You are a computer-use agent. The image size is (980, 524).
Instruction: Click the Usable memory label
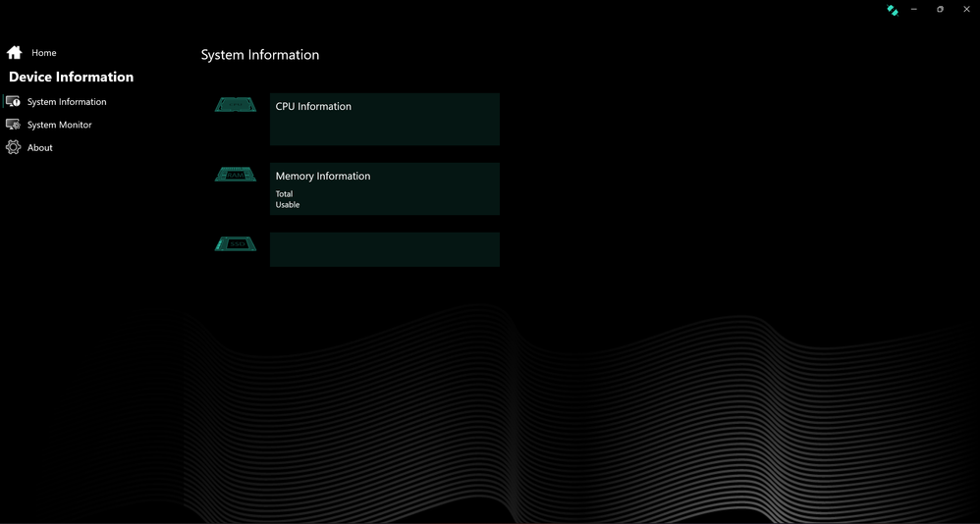tap(288, 205)
